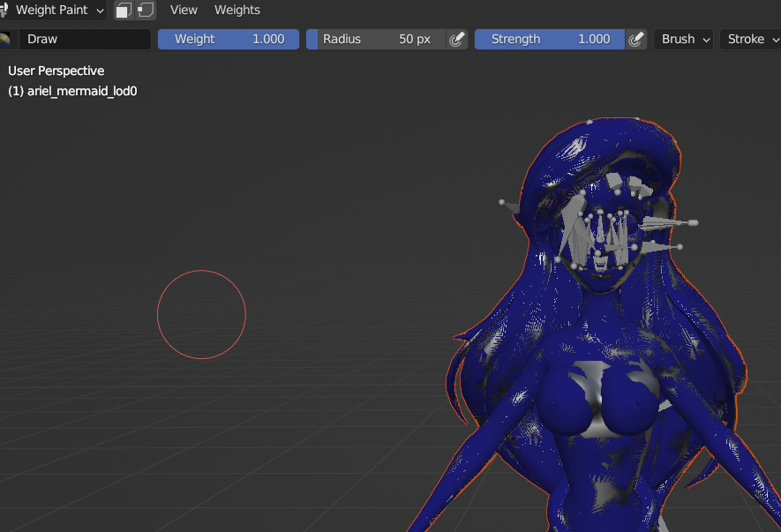Open the Weight Paint mode dropdown
Viewport: 781px width, 532px height.
52,10
